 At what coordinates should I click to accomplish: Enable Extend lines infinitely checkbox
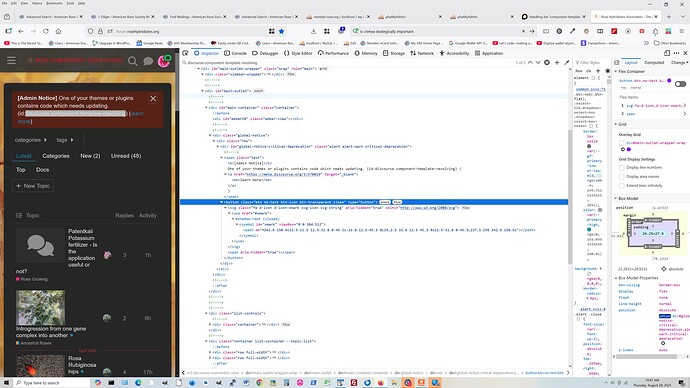coord(622,185)
